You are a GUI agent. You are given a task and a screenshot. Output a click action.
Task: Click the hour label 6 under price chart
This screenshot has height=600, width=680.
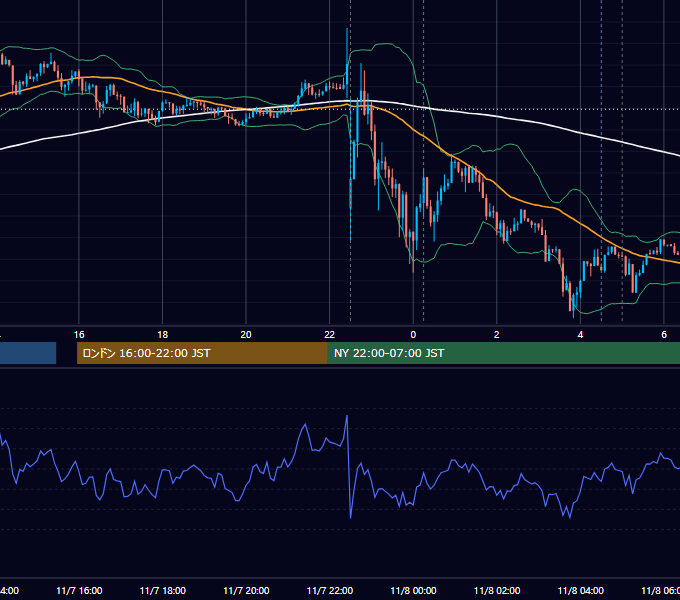[x=664, y=335]
